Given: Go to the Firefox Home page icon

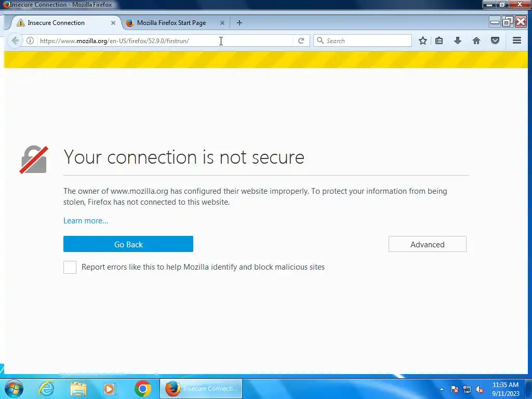Looking at the screenshot, I should [x=476, y=41].
